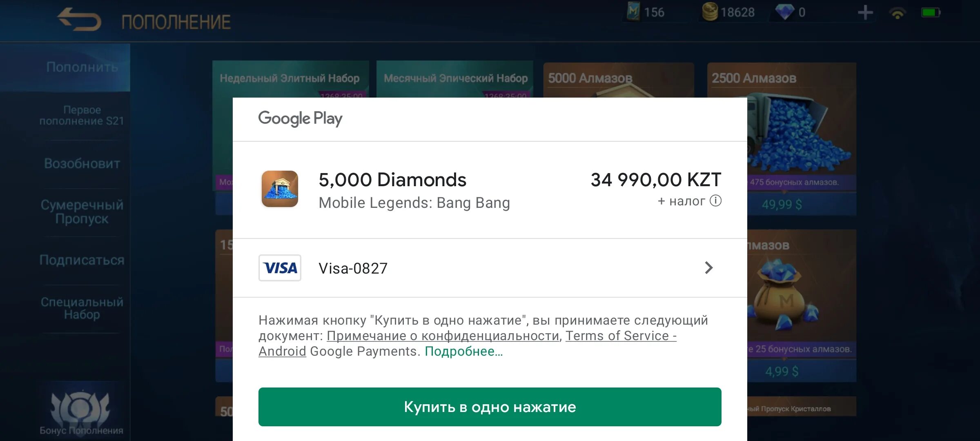Open the Terms of Service - Android link
Image resolution: width=980 pixels, height=441 pixels.
coord(468,343)
